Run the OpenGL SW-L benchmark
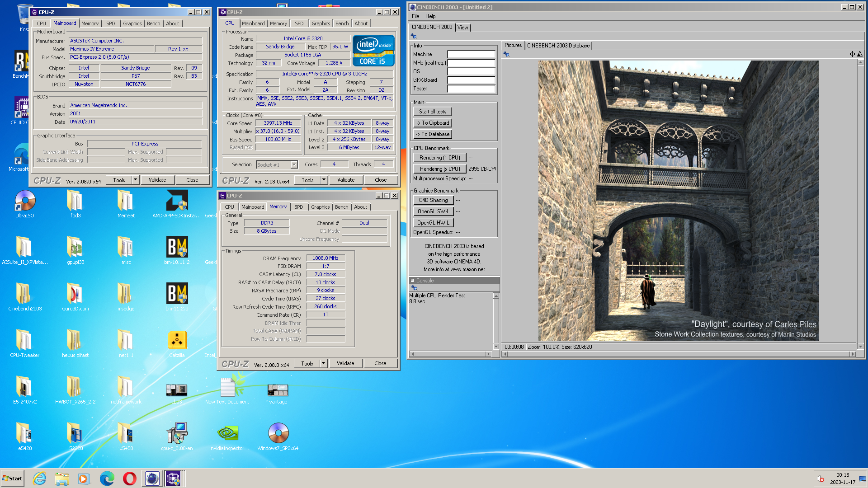 (x=434, y=211)
